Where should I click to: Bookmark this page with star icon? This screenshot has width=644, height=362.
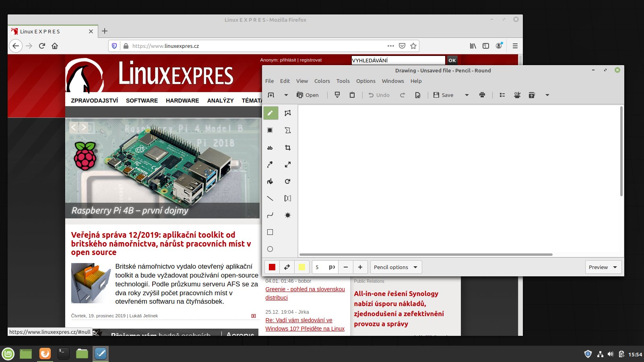[413, 46]
